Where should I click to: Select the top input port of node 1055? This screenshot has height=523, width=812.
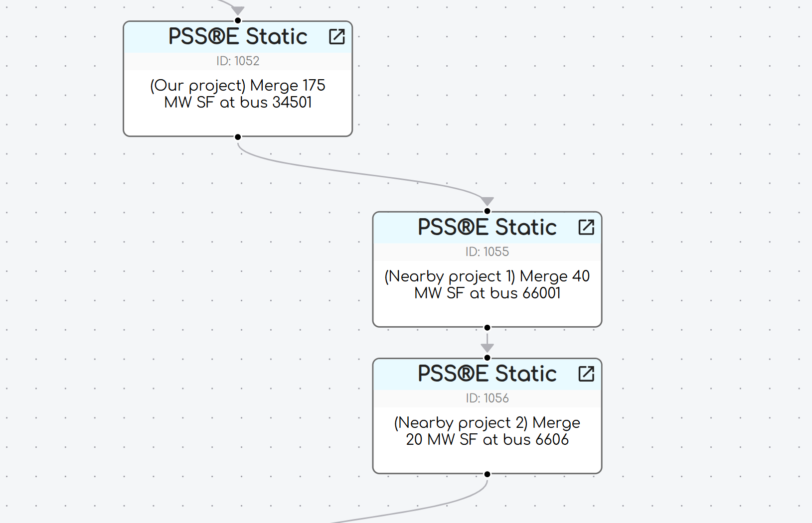click(487, 211)
